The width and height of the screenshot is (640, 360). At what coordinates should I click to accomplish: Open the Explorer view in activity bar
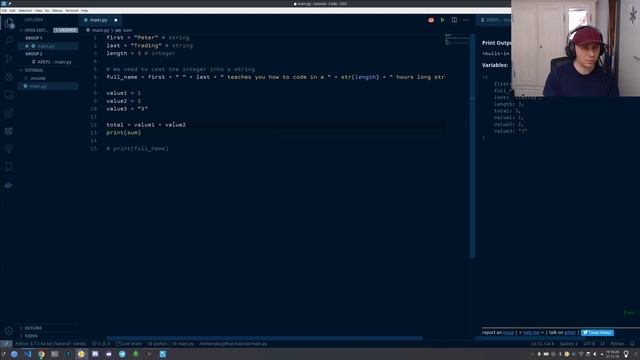coord(9,23)
